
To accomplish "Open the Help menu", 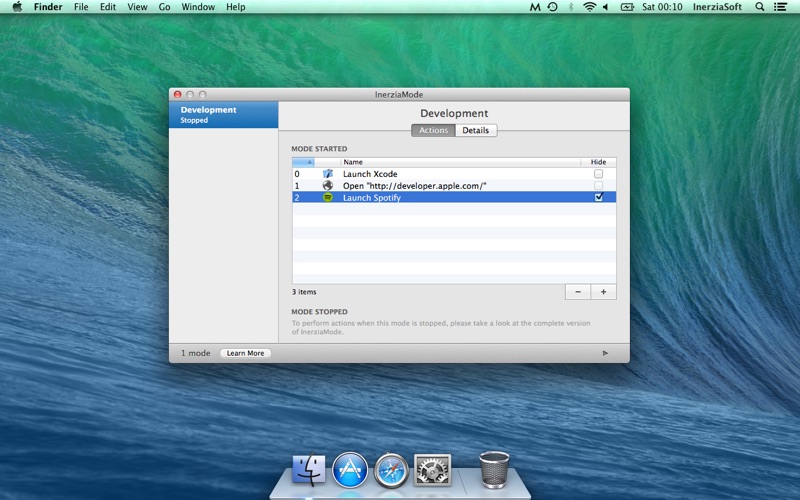I will (236, 7).
